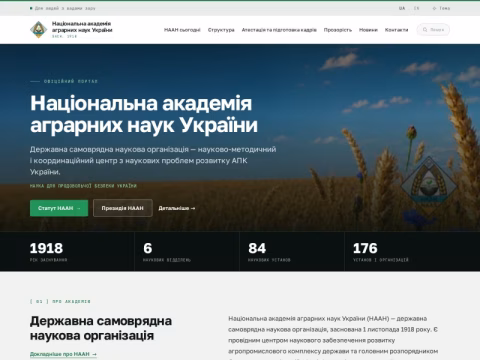Open accessibility mode for visually impaired link
The image size is (480, 360).
(63, 8)
